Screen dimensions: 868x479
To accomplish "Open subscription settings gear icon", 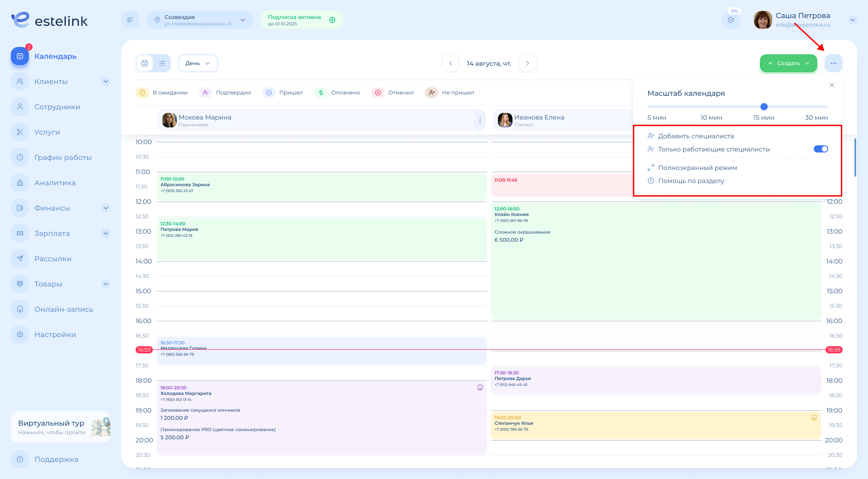I will click(332, 20).
